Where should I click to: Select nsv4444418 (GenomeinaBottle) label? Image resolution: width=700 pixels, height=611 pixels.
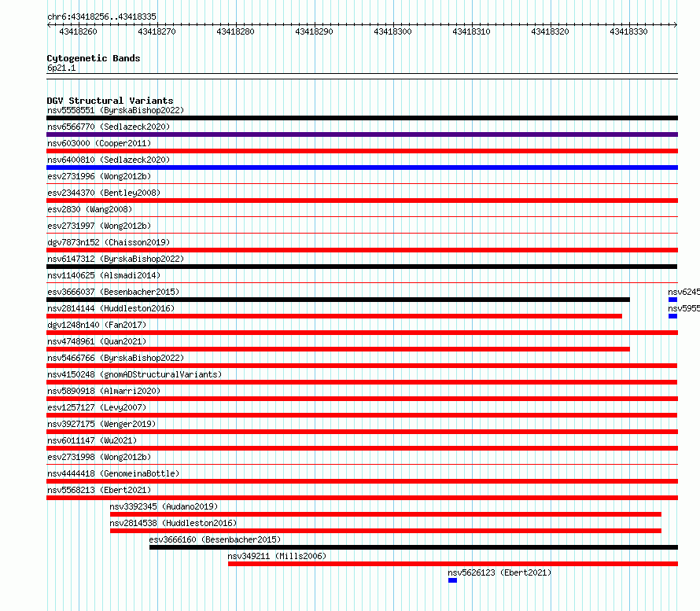pyautogui.click(x=113, y=473)
